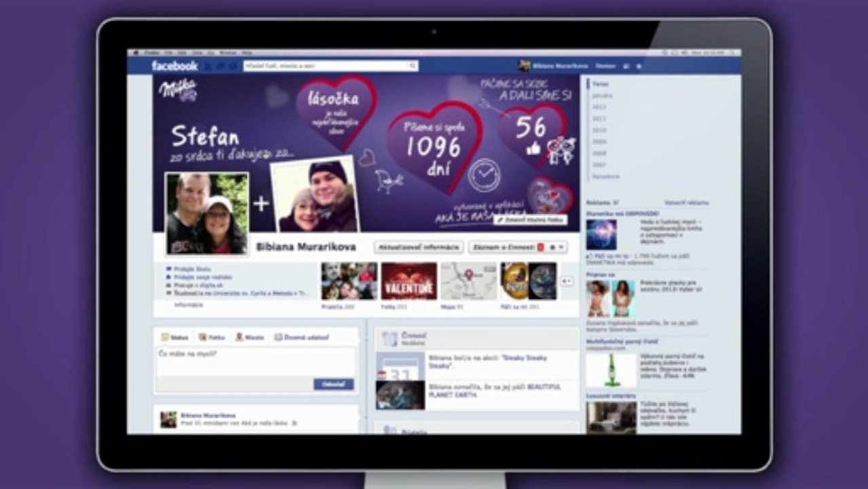Click the Záznam o činnosti button
This screenshot has width=868, height=489.
coord(506,247)
